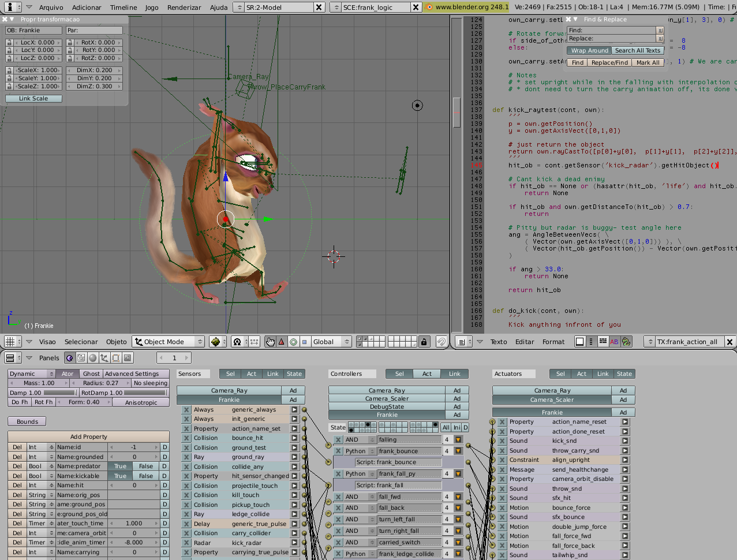Click the rotate manipulator circle icon
Viewport: 737px width, 560px height.
pyautogui.click(x=293, y=342)
